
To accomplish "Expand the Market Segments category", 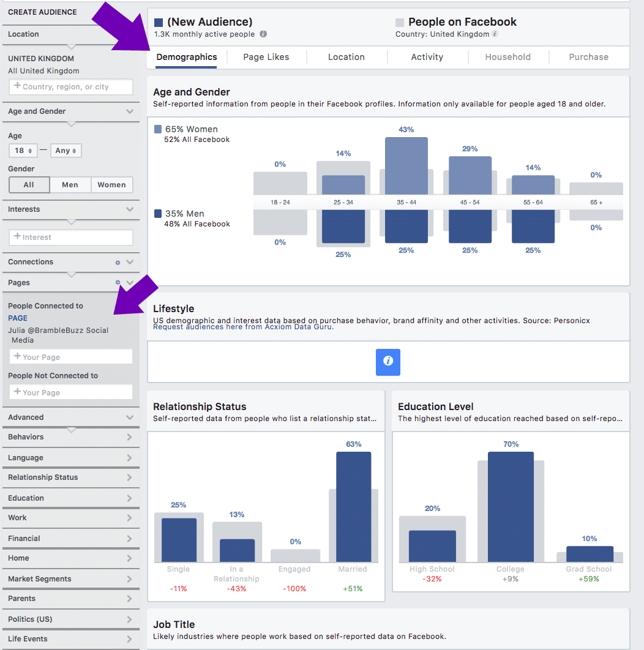I will tap(71, 579).
